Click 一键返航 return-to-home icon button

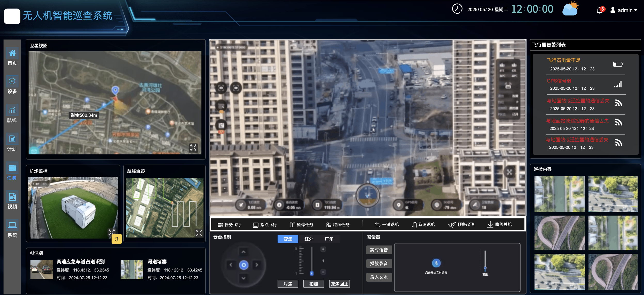pos(387,225)
